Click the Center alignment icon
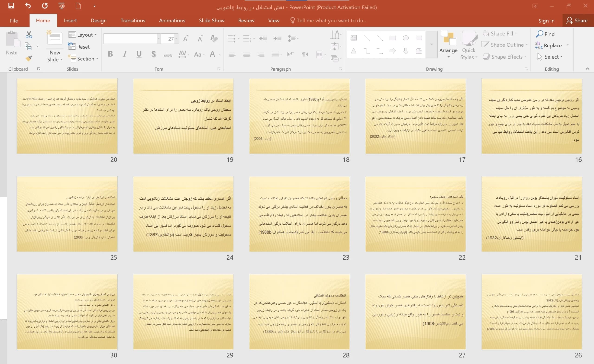The width and height of the screenshot is (594, 364). (x=246, y=54)
